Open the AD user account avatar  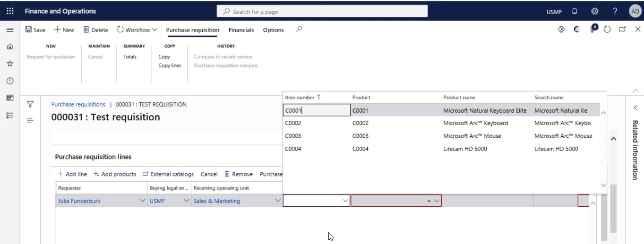pyautogui.click(x=635, y=11)
